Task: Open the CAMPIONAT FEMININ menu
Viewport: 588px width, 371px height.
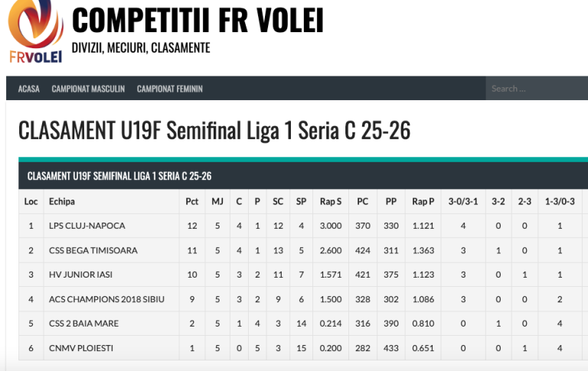Action: (x=170, y=89)
